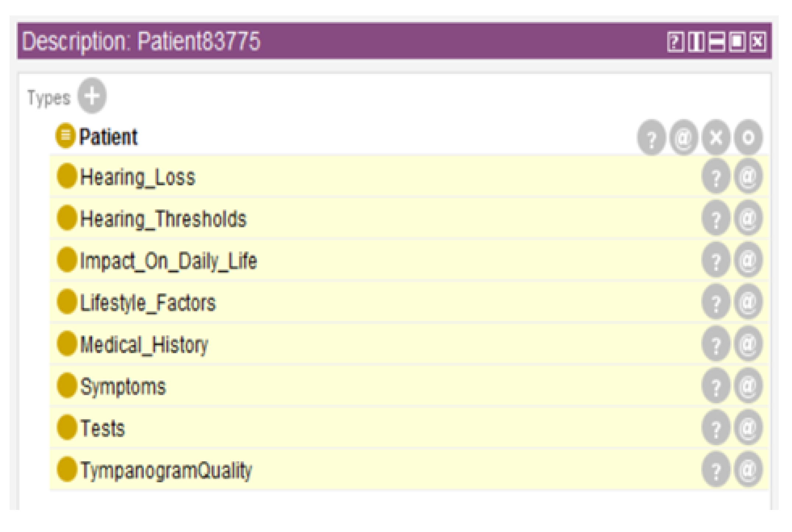
Task: Add a new type with plus button
Action: pos(92,96)
